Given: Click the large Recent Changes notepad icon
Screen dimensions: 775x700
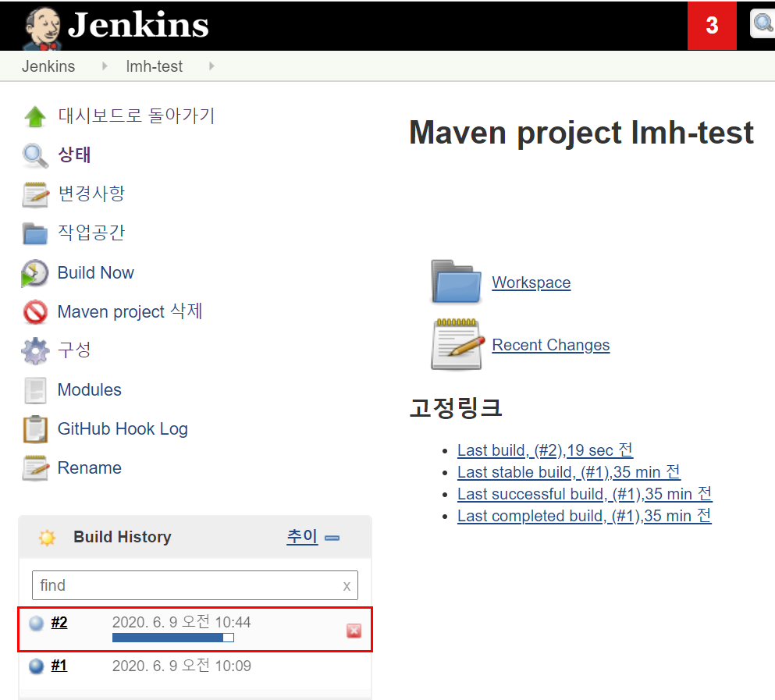Looking at the screenshot, I should pyautogui.click(x=457, y=344).
